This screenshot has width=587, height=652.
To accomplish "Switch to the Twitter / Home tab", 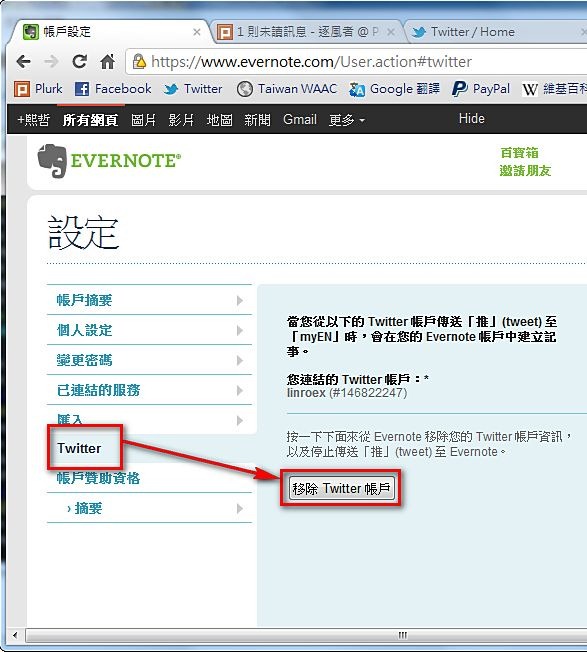I will pyautogui.click(x=497, y=32).
